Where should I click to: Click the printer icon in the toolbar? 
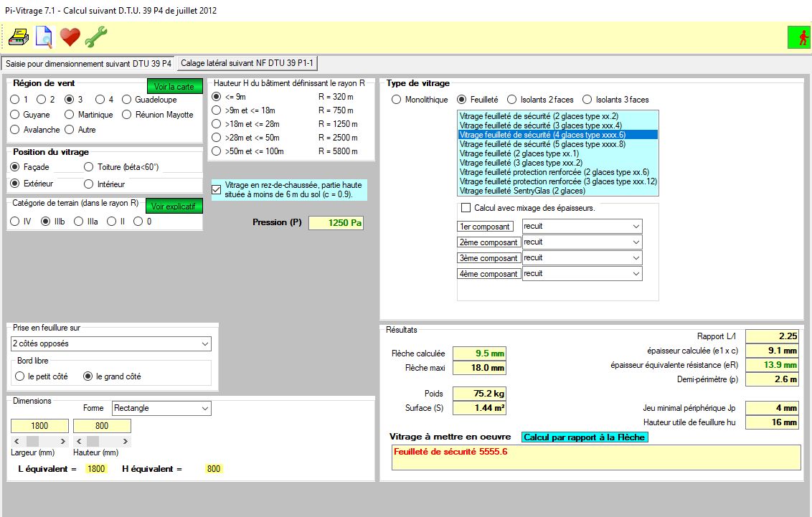point(18,36)
